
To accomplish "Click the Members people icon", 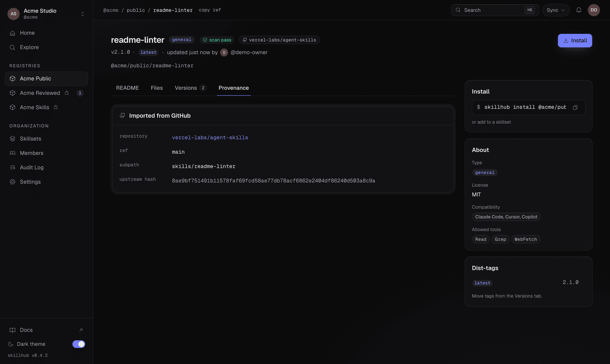I will (12, 153).
